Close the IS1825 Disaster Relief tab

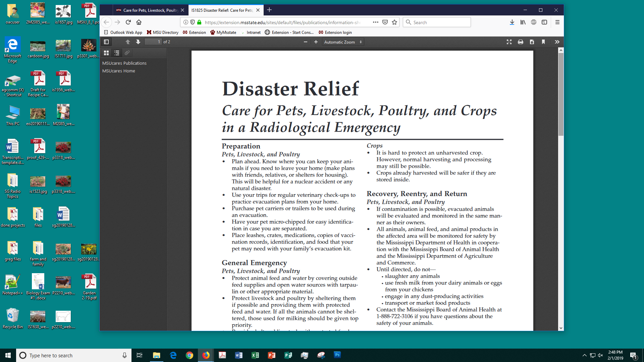[x=258, y=10]
